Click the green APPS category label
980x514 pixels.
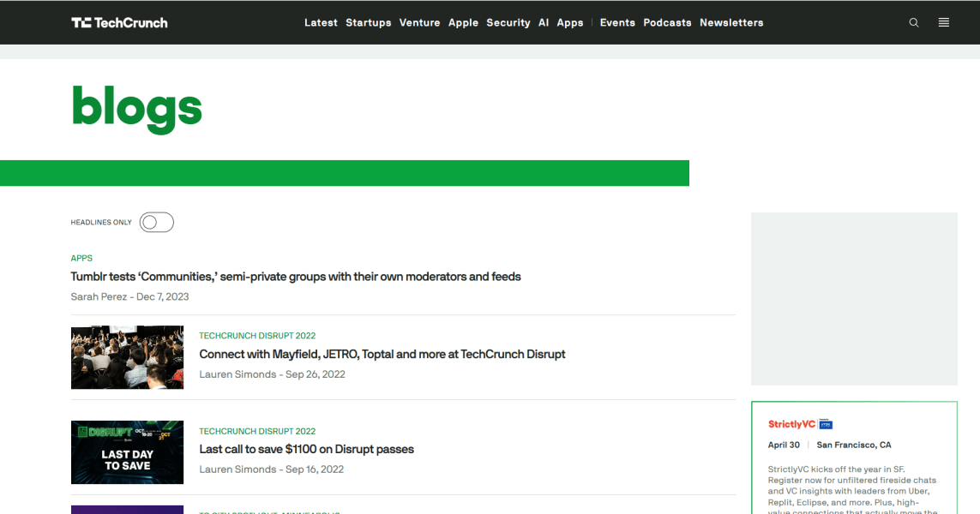point(81,258)
